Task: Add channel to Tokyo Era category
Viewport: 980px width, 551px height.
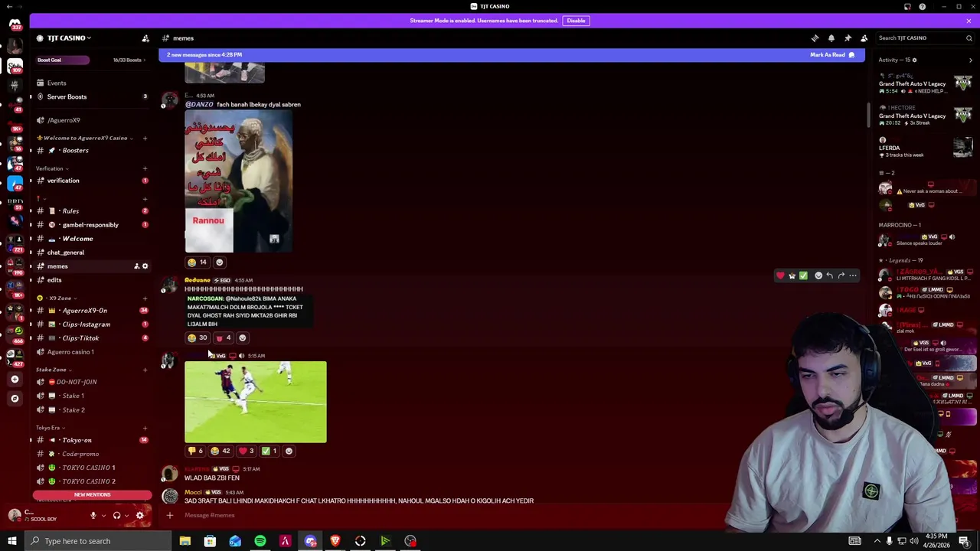Action: [x=145, y=428]
